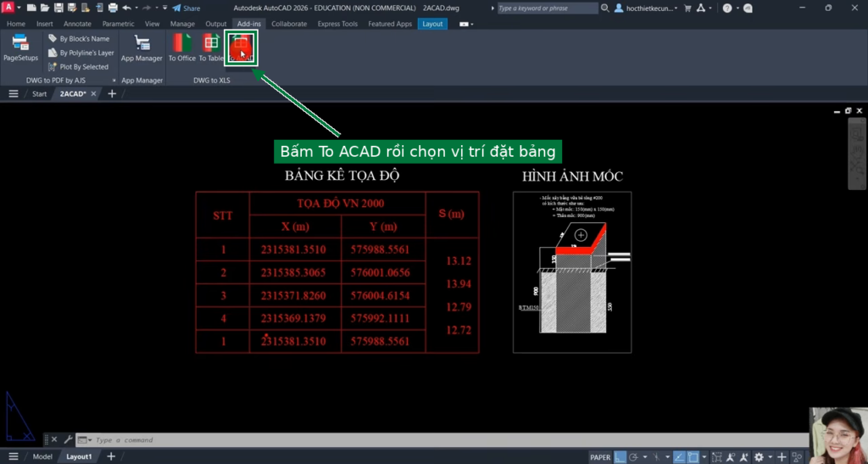868x464 pixels.
Task: Open the Autodesk shopping cart icon
Action: click(x=687, y=8)
